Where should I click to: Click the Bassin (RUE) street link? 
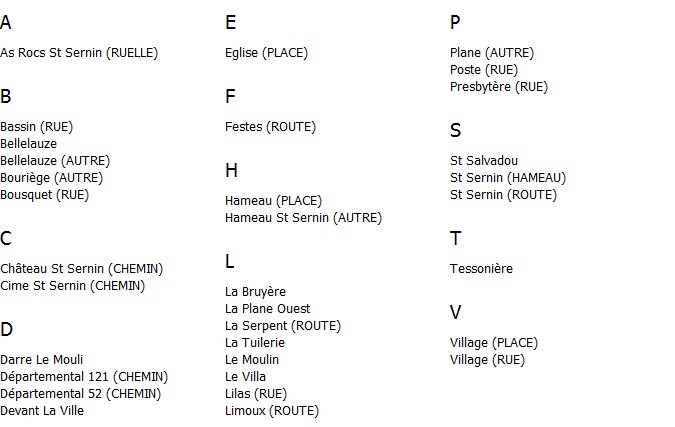pos(37,127)
